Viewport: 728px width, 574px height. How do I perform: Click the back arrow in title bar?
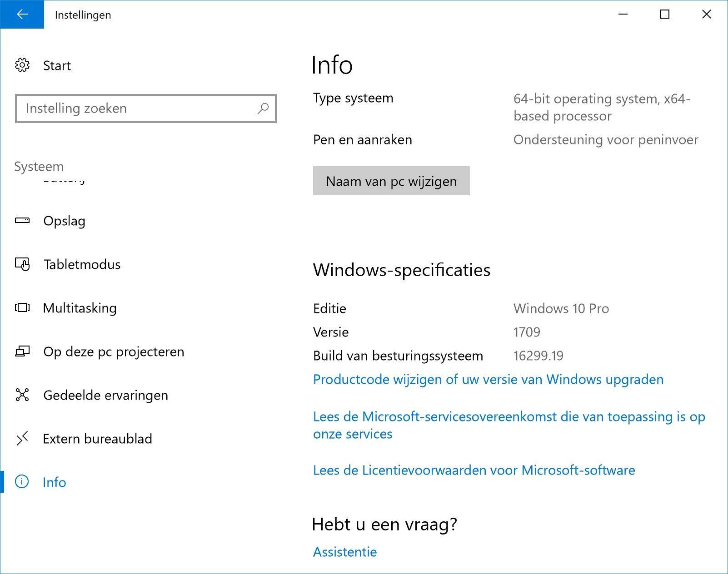tap(22, 15)
